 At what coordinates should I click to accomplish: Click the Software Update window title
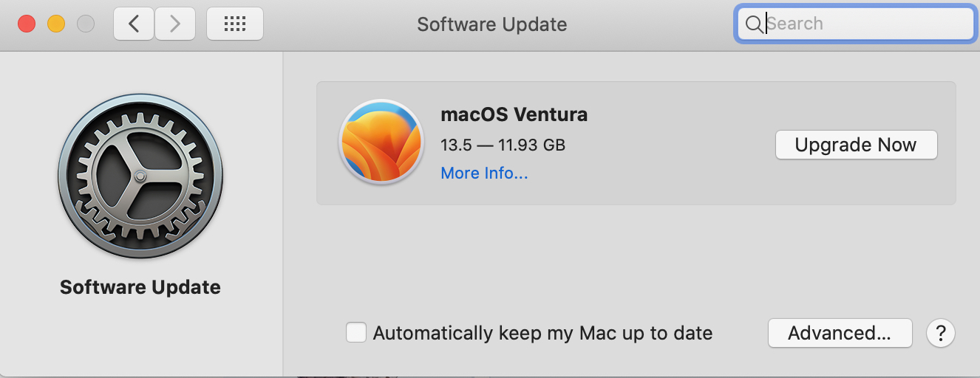click(491, 24)
